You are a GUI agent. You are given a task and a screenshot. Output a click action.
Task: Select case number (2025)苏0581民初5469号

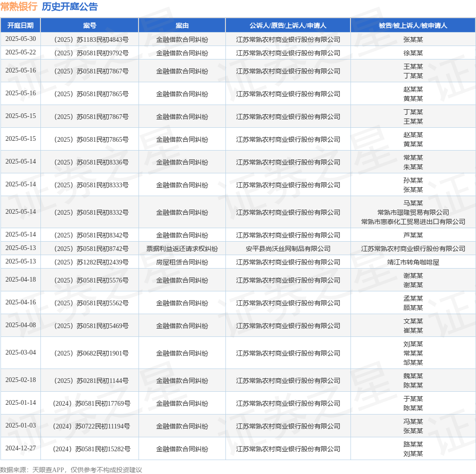(91, 326)
